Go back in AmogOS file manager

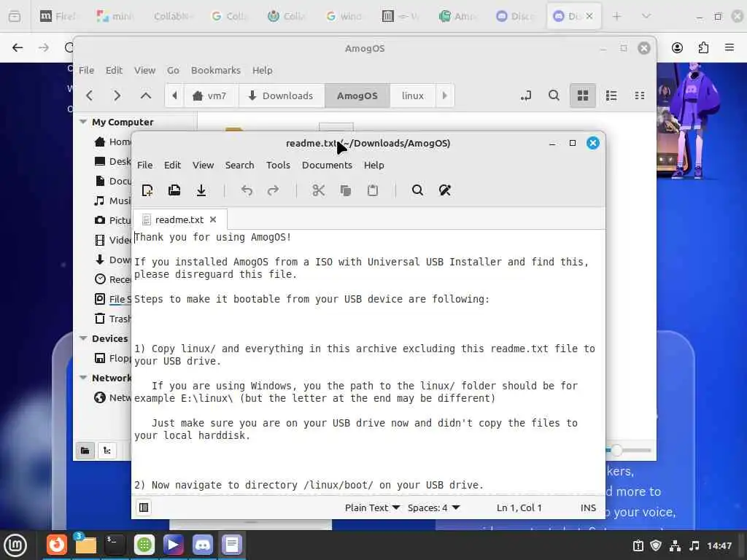point(90,96)
